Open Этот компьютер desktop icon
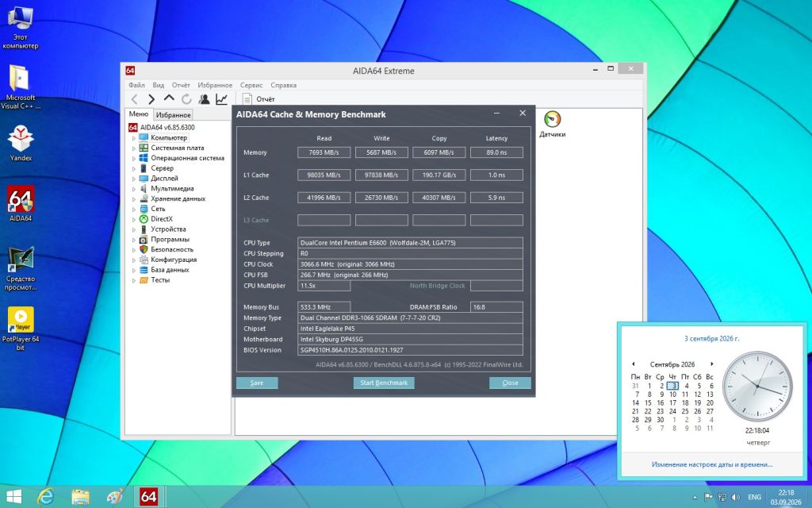This screenshot has width=812, height=508. [21, 27]
